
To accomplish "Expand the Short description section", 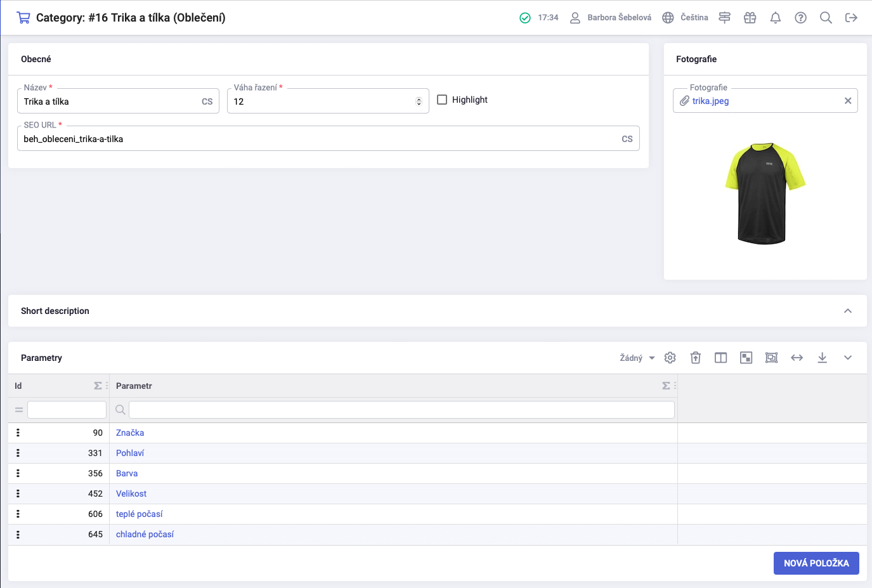I will coord(848,311).
